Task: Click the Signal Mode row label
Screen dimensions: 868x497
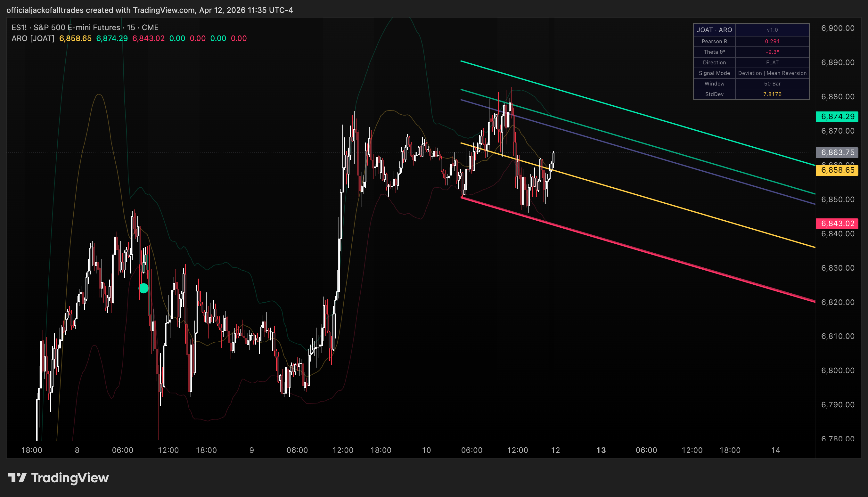Action: (714, 73)
